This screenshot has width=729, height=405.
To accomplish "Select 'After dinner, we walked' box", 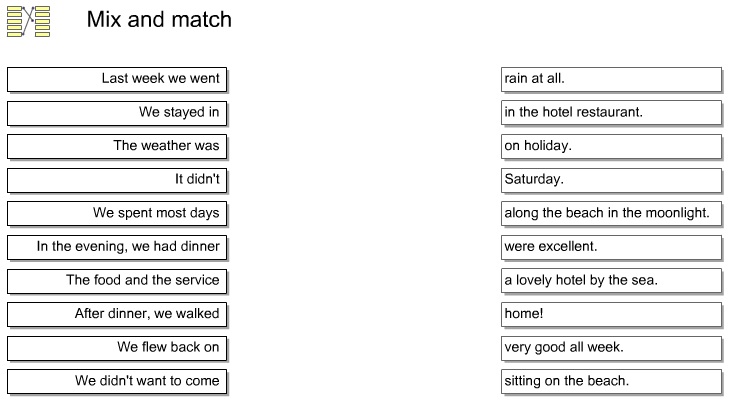I will [x=116, y=314].
